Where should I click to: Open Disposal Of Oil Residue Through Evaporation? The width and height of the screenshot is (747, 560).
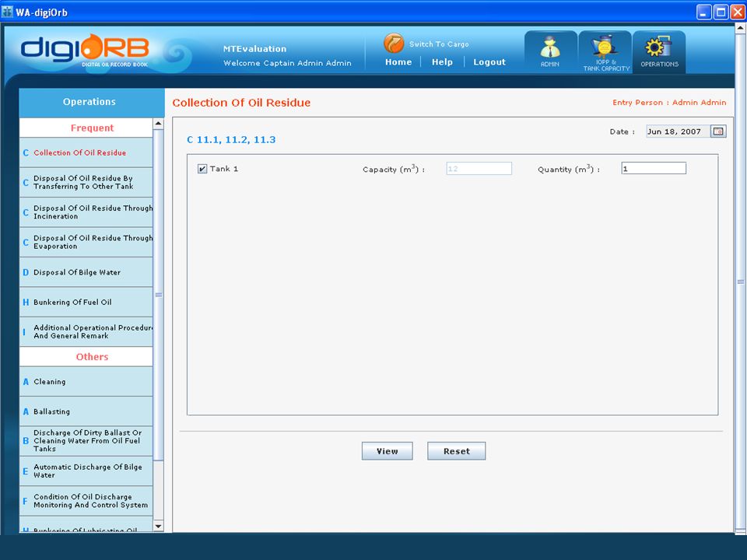86,243
